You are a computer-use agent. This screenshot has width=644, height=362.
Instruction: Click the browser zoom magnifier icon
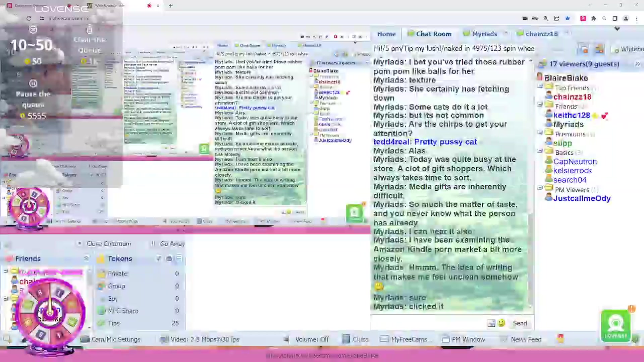[x=546, y=18]
